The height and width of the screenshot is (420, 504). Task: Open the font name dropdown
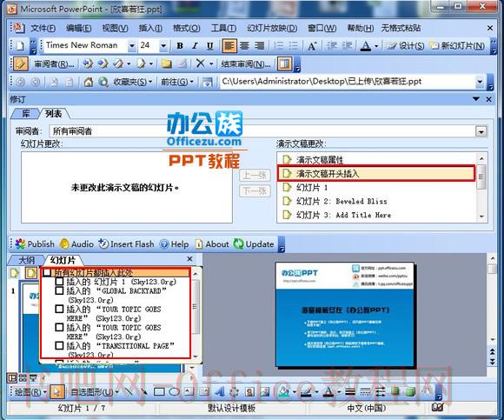point(131,46)
